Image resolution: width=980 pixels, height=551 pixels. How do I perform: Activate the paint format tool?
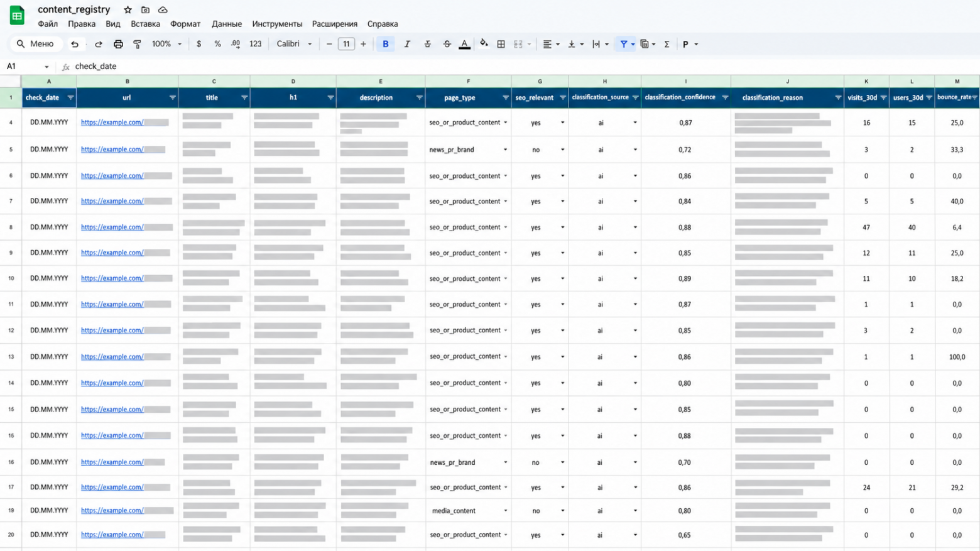click(137, 44)
